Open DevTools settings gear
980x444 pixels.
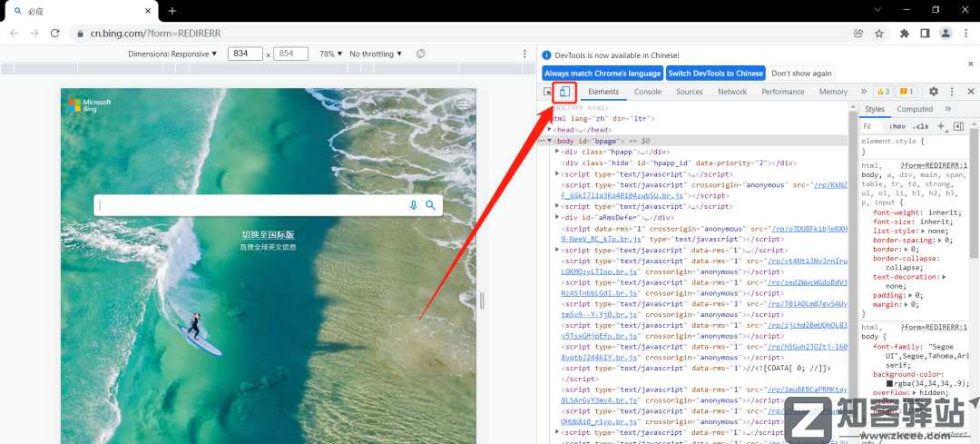click(x=933, y=92)
